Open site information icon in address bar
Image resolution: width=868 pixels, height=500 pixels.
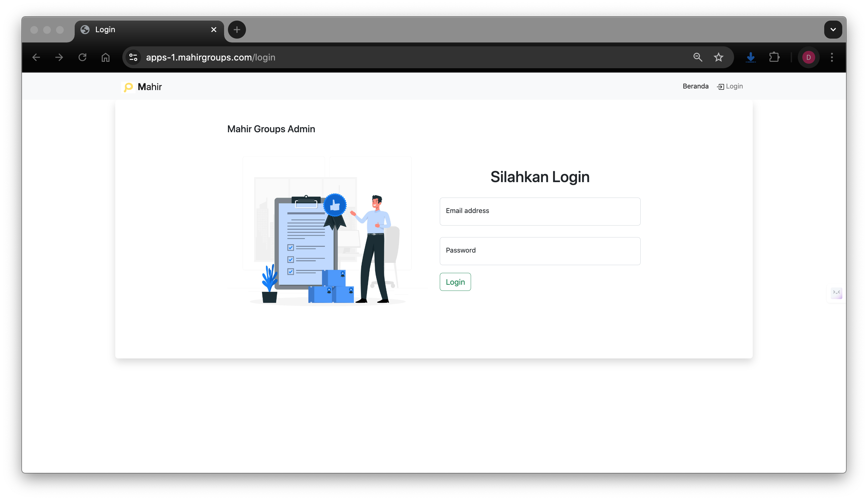point(133,57)
